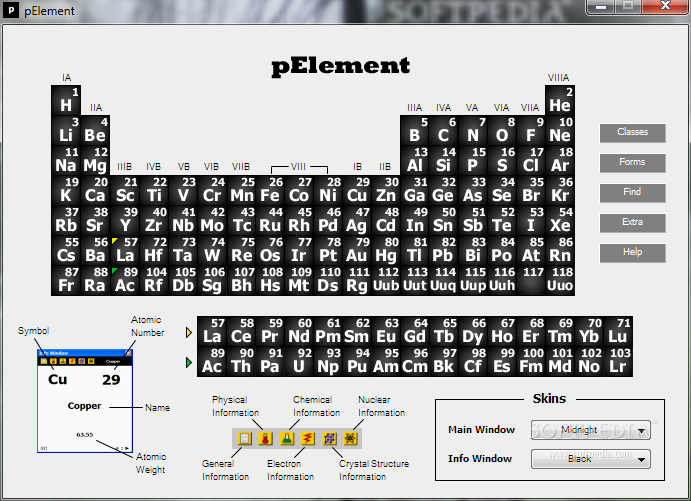The height and width of the screenshot is (501, 691).
Task: Open the Classes panel
Action: [632, 132]
